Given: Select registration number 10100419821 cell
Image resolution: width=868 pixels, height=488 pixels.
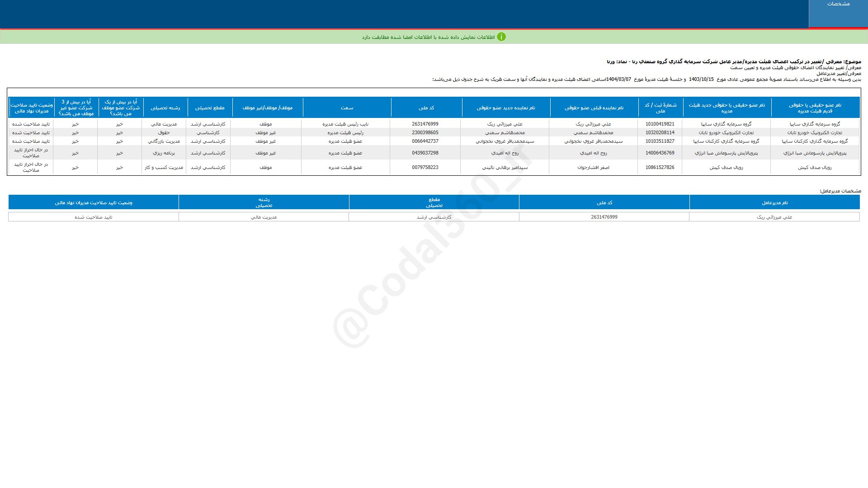Looking at the screenshot, I should [x=660, y=124].
